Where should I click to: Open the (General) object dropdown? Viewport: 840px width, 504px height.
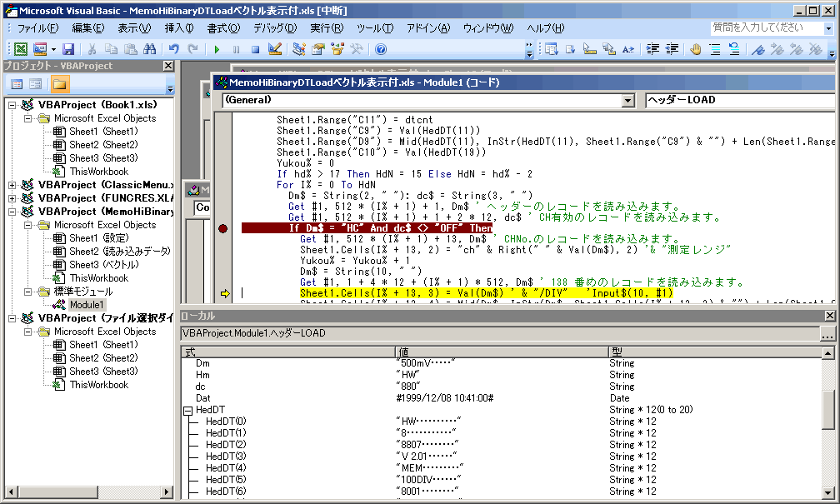[628, 100]
